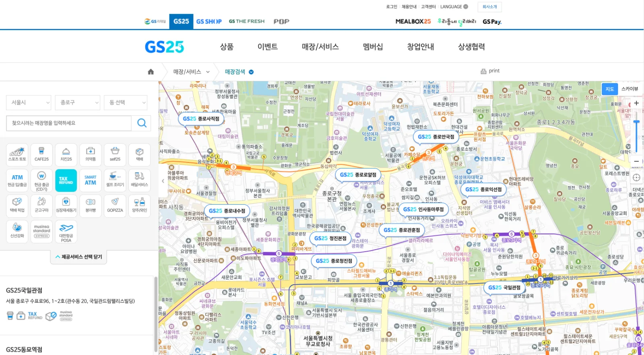
Task: Click the map zoom-in plus icon
Action: pos(636,103)
